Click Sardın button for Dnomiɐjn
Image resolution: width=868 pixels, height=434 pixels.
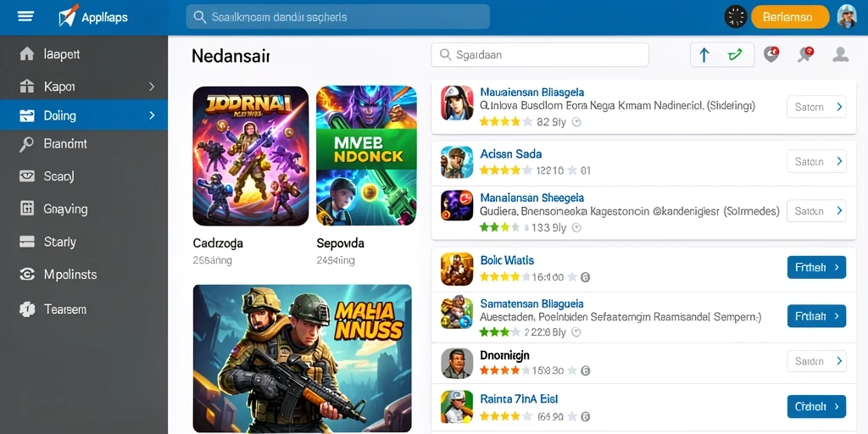(816, 361)
